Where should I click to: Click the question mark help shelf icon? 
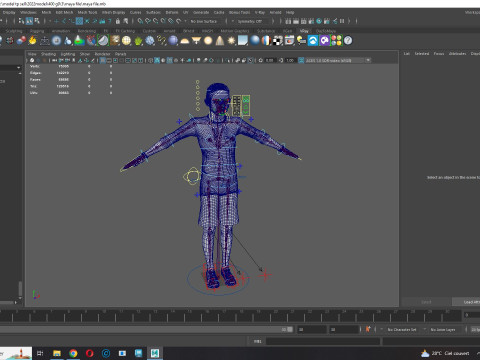tap(348, 41)
